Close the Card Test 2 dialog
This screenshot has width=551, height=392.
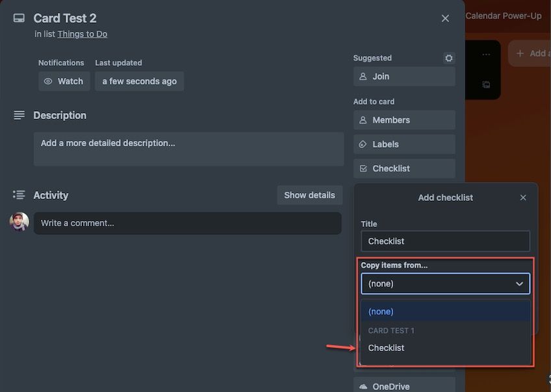(x=445, y=18)
